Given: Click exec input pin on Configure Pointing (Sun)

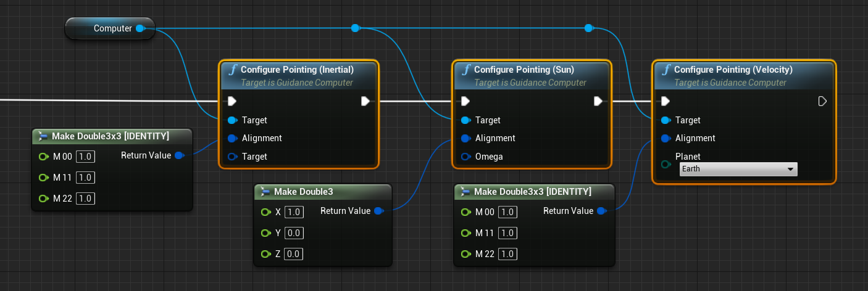Looking at the screenshot, I should click(x=465, y=101).
